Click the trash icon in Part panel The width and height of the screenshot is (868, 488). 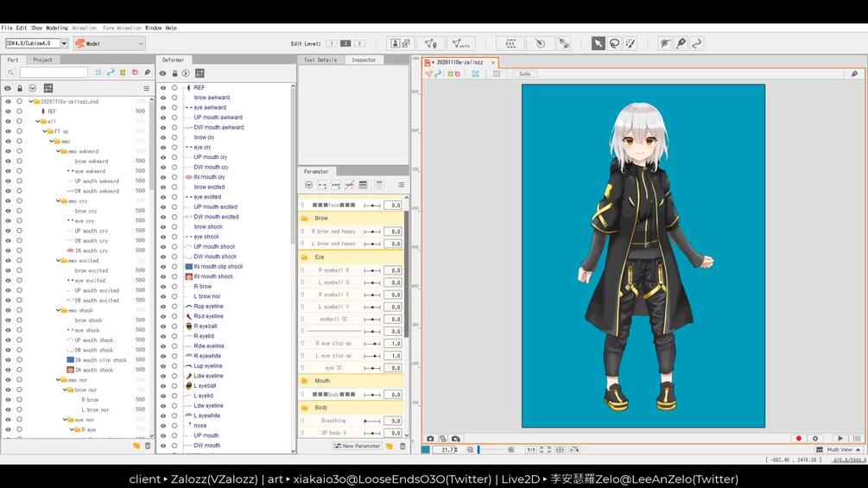[148, 446]
